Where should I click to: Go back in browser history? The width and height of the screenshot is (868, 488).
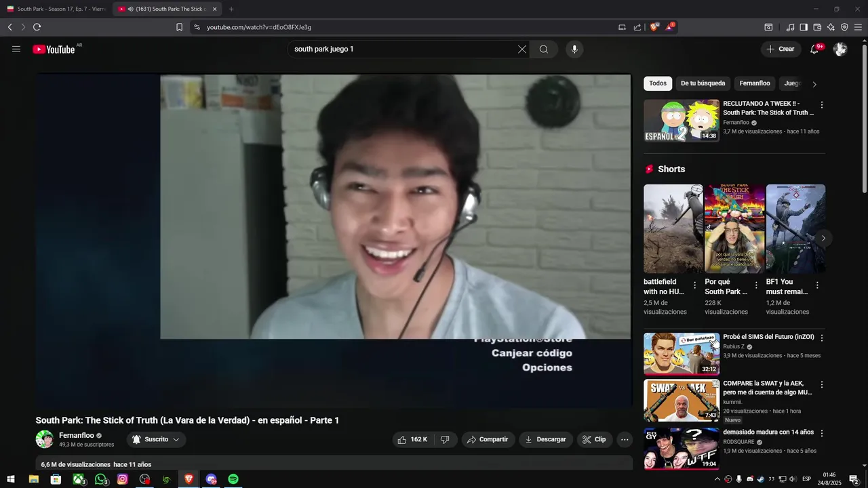tap(9, 27)
